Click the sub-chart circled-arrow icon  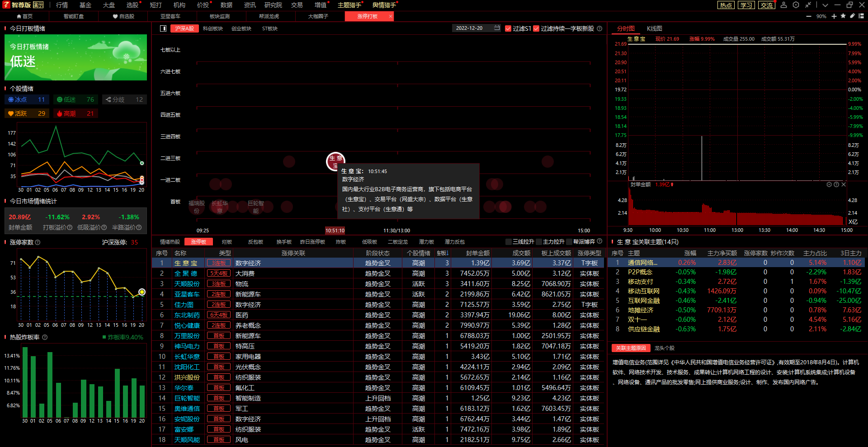(829, 184)
